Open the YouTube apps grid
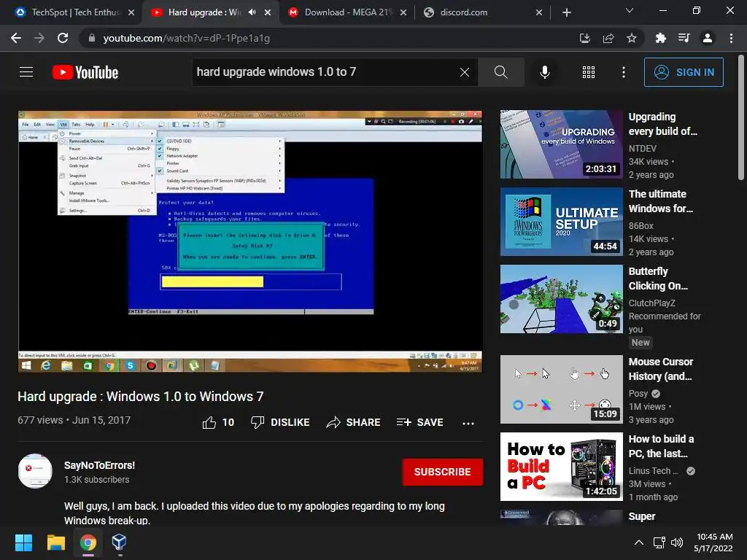The width and height of the screenshot is (747, 560). pos(589,72)
